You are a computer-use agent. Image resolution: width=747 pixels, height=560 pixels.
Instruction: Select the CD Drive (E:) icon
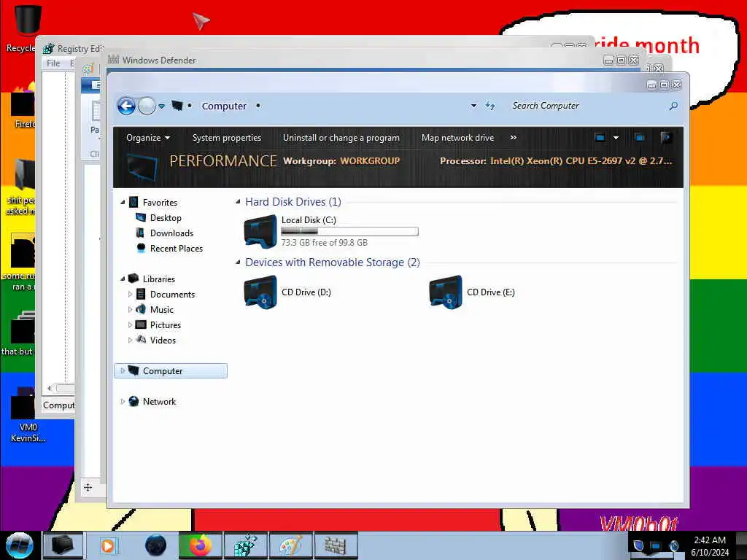point(446,292)
